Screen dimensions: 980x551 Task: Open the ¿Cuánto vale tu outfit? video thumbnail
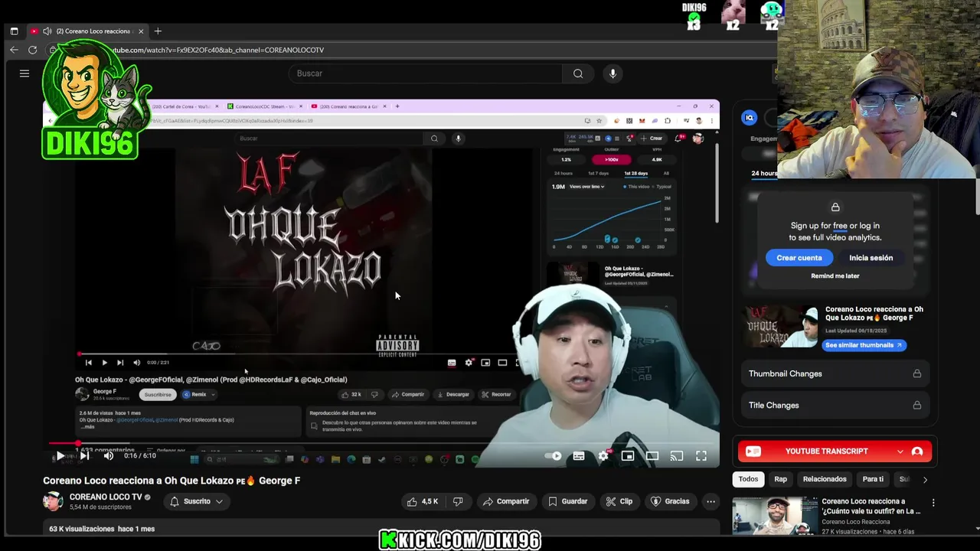[x=775, y=516]
